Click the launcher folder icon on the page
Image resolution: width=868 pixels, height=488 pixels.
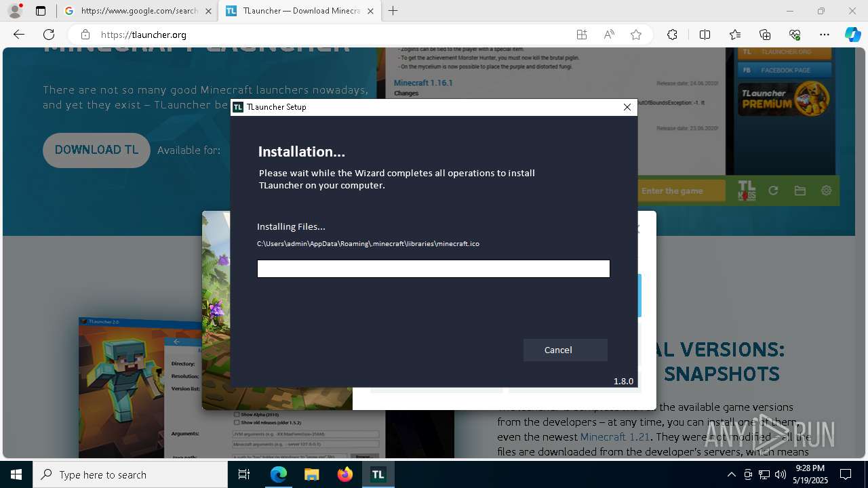[800, 191]
